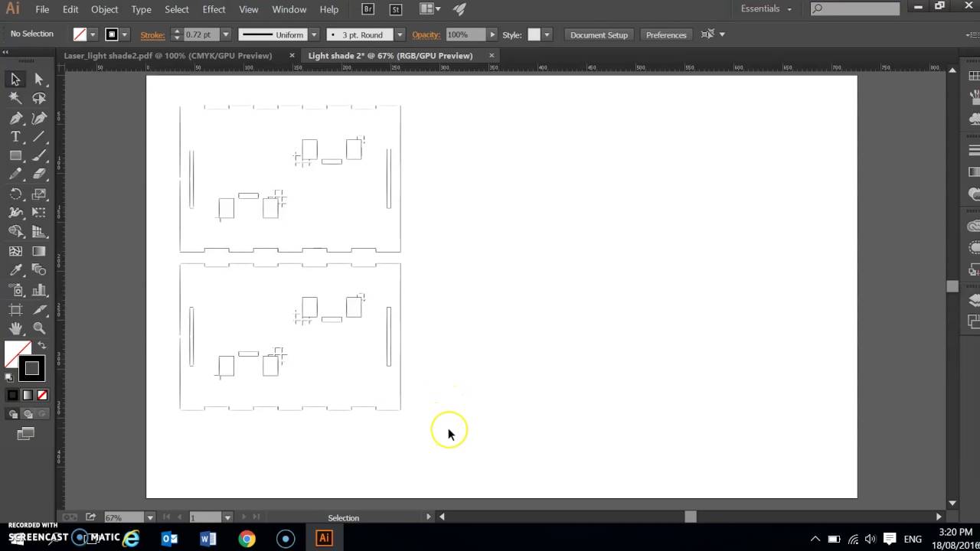
Task: Open Adobe Bridge with the Br button
Action: 368,9
